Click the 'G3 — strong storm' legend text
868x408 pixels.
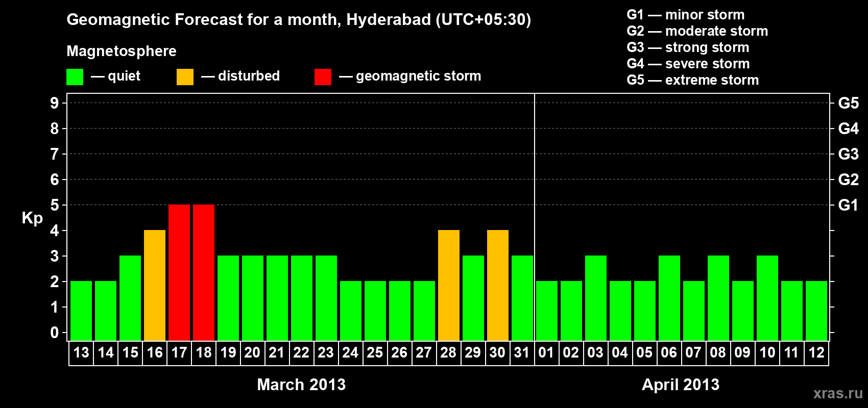(688, 47)
